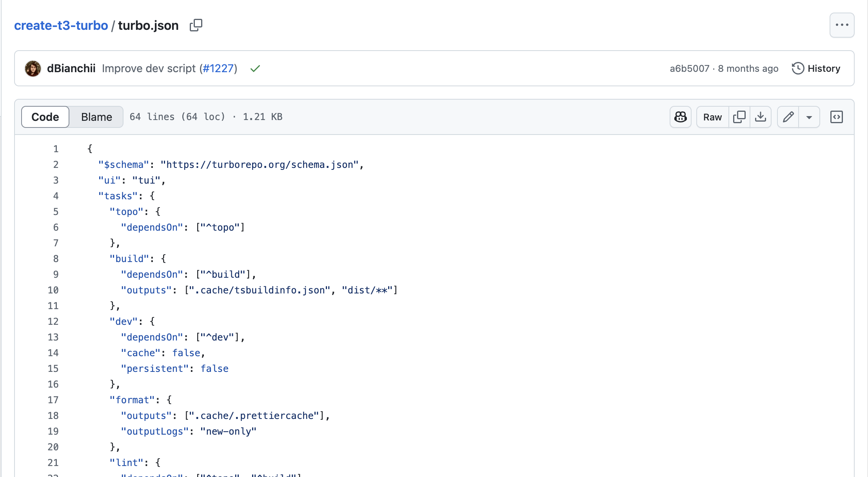Open commit a6b5007 link
Screen dimensions: 868x477
[x=689, y=69]
